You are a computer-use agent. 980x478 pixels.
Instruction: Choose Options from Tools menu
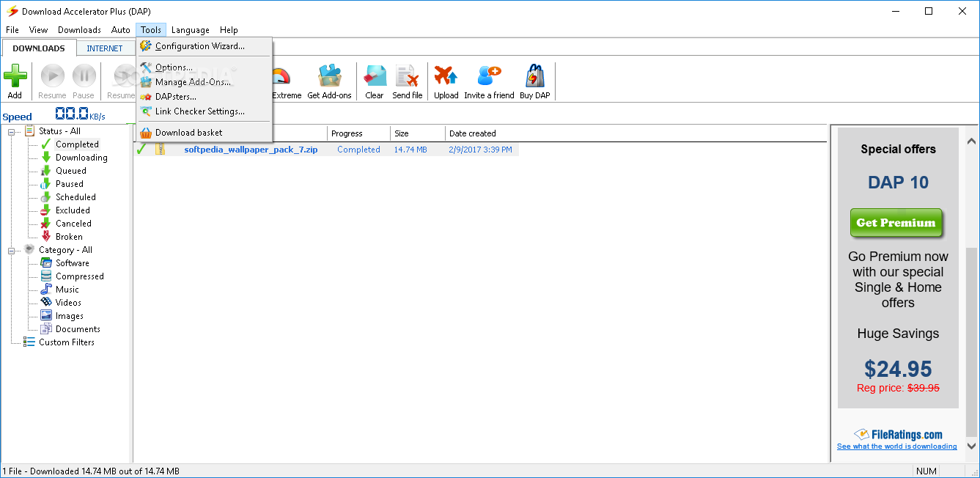click(x=205, y=67)
